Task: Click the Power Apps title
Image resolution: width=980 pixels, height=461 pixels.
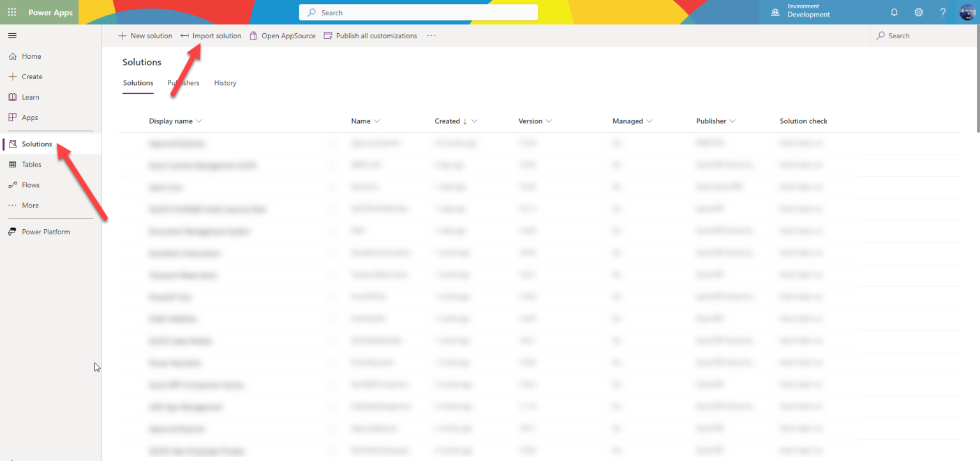Action: click(x=50, y=13)
